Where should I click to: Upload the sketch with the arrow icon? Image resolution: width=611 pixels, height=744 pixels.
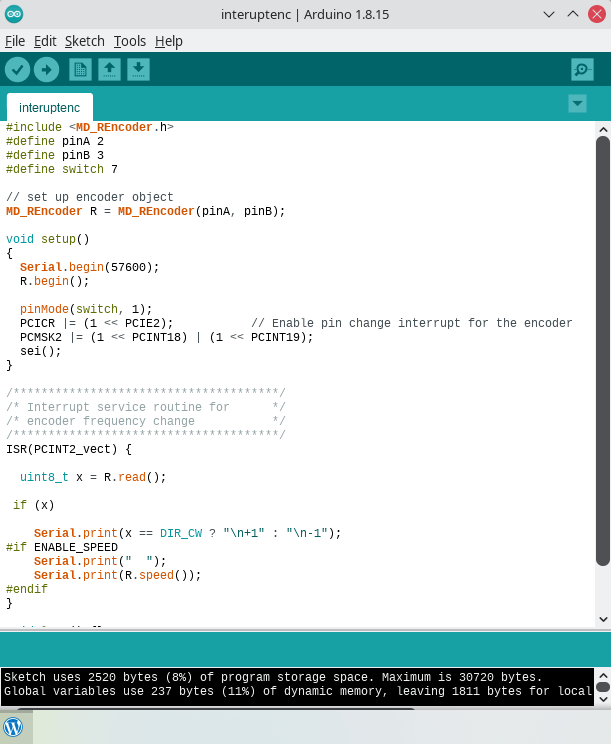46,69
